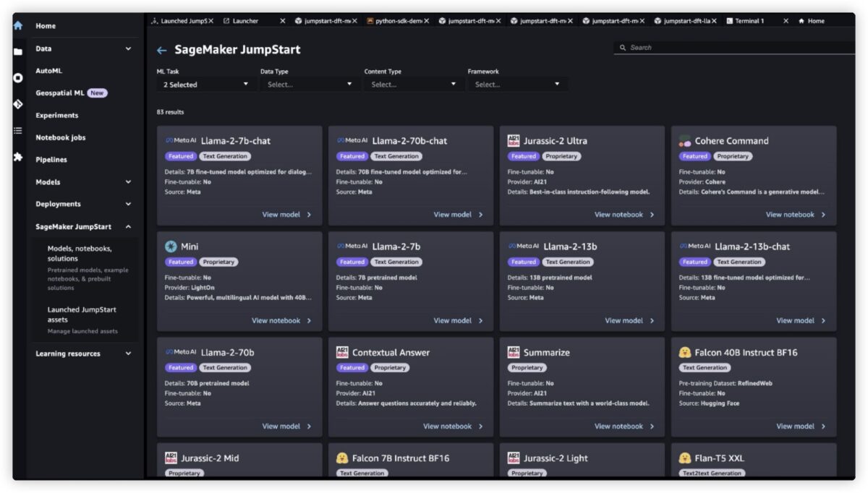Screen dimensions: 868x493
Task: Open the ML Task dropdown showing 2 Selected
Action: [206, 85]
